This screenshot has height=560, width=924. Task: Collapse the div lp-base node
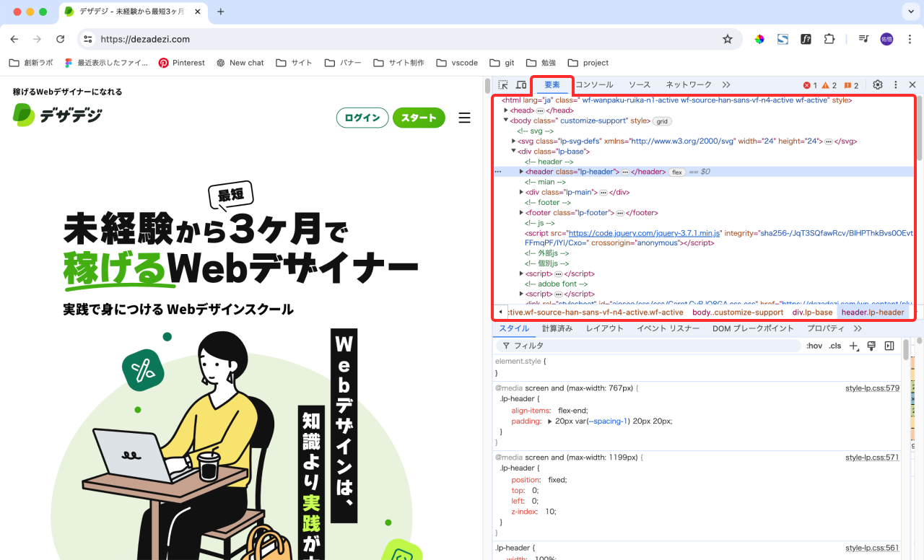(514, 152)
